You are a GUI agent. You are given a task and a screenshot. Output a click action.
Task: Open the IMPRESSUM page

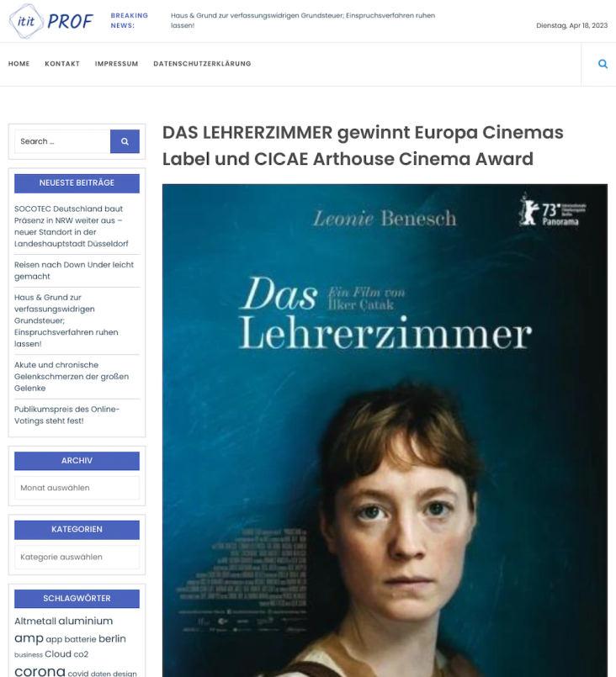117,63
